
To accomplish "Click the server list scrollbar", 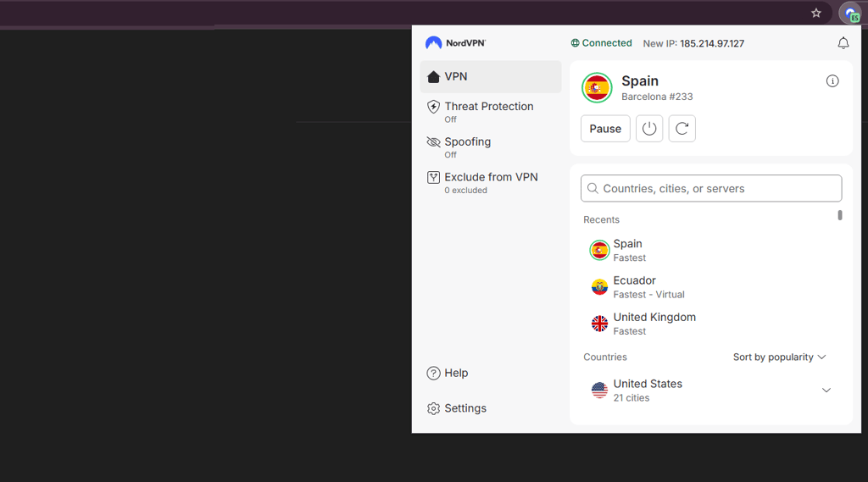I will (840, 215).
